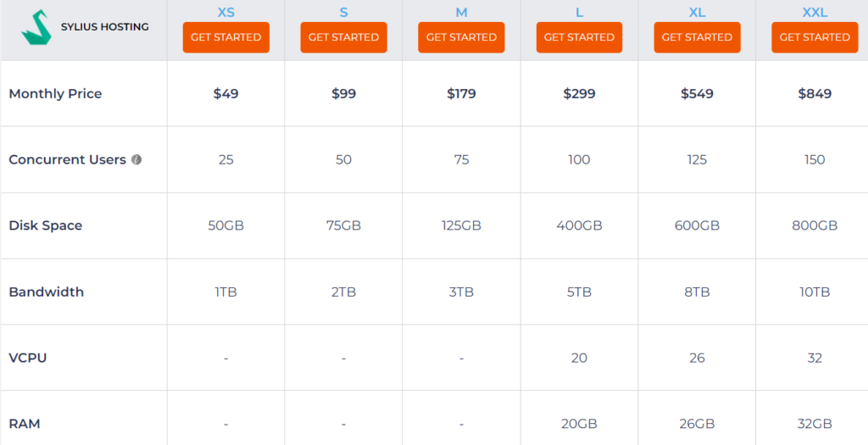Select the $849 XXL price cell
The image size is (868, 445).
(x=815, y=93)
